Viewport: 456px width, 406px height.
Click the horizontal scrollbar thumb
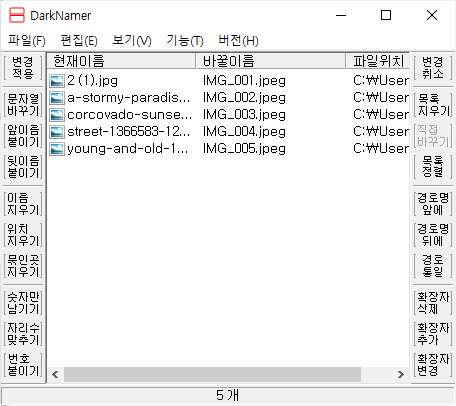pos(212,374)
